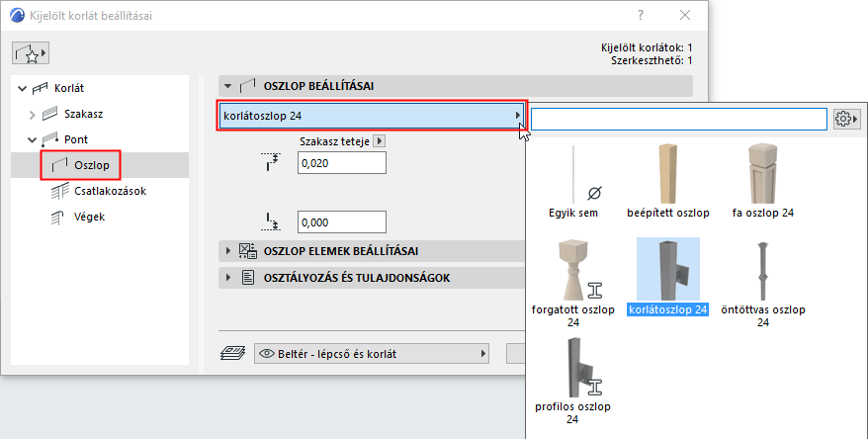Viewport: 868px width, 439px height.
Task: Click the search field in the post popup
Action: [x=678, y=119]
